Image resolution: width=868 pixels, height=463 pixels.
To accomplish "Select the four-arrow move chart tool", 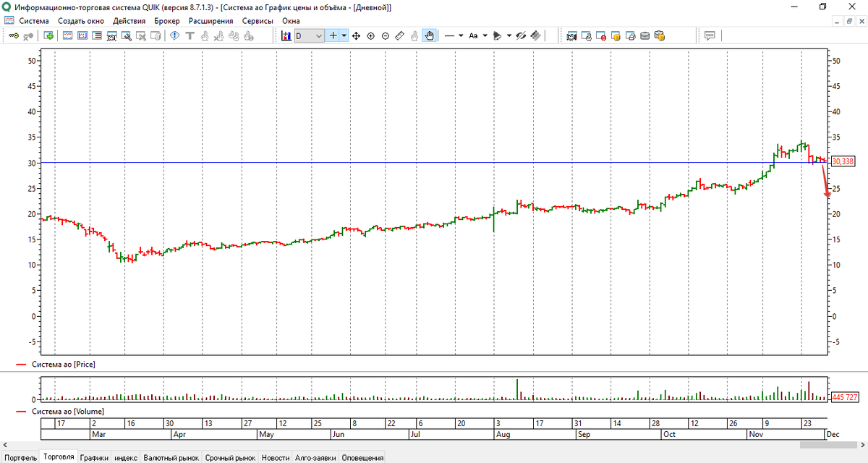I will click(356, 35).
